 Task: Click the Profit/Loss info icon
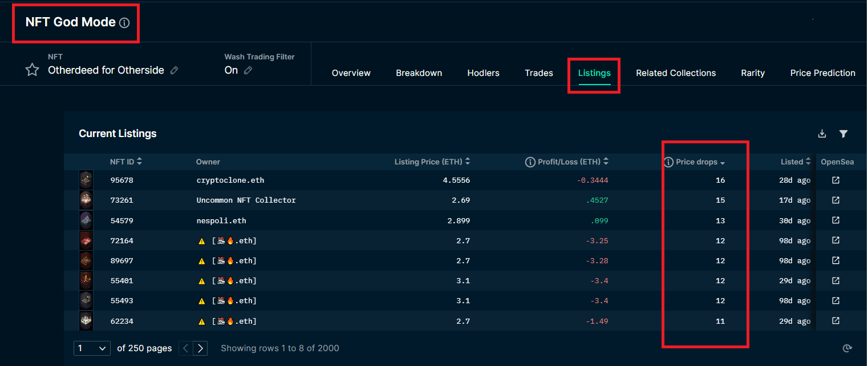click(x=530, y=162)
